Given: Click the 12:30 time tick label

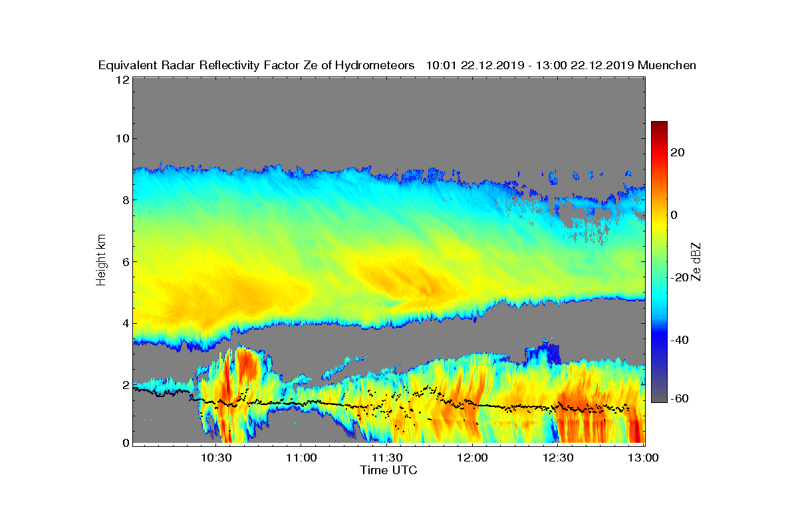Looking at the screenshot, I should (558, 458).
